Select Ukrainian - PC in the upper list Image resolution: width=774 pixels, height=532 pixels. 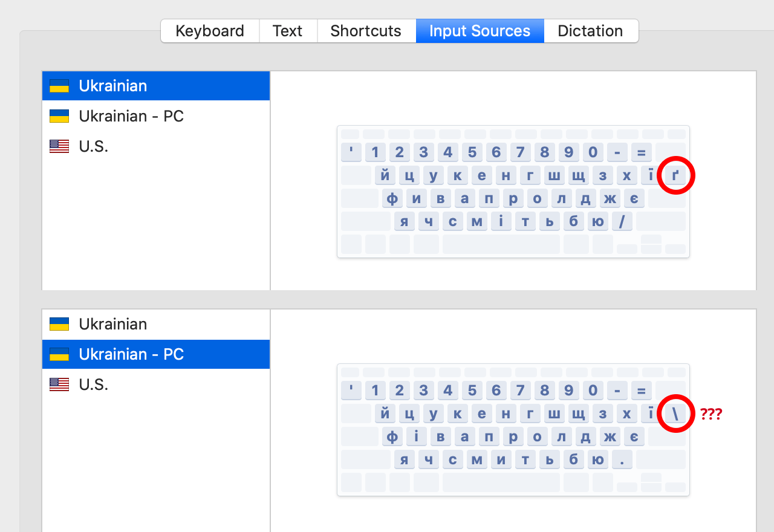click(x=131, y=116)
